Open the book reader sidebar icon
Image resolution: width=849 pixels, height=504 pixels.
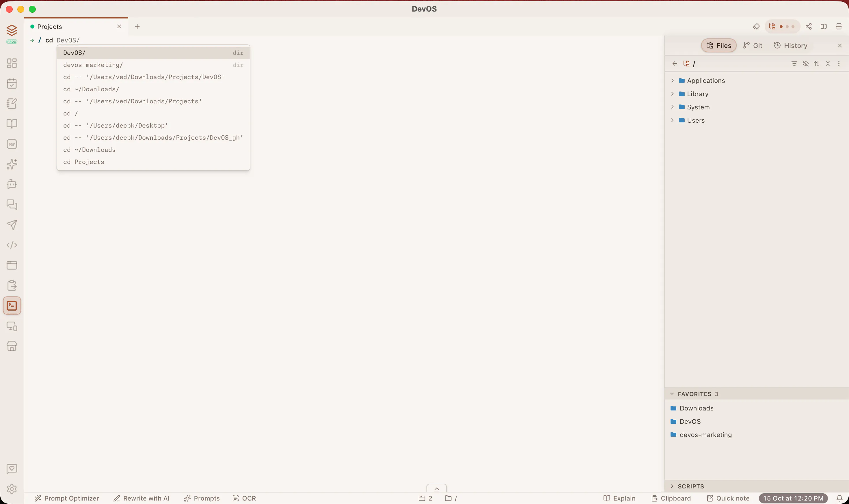coord(12,124)
